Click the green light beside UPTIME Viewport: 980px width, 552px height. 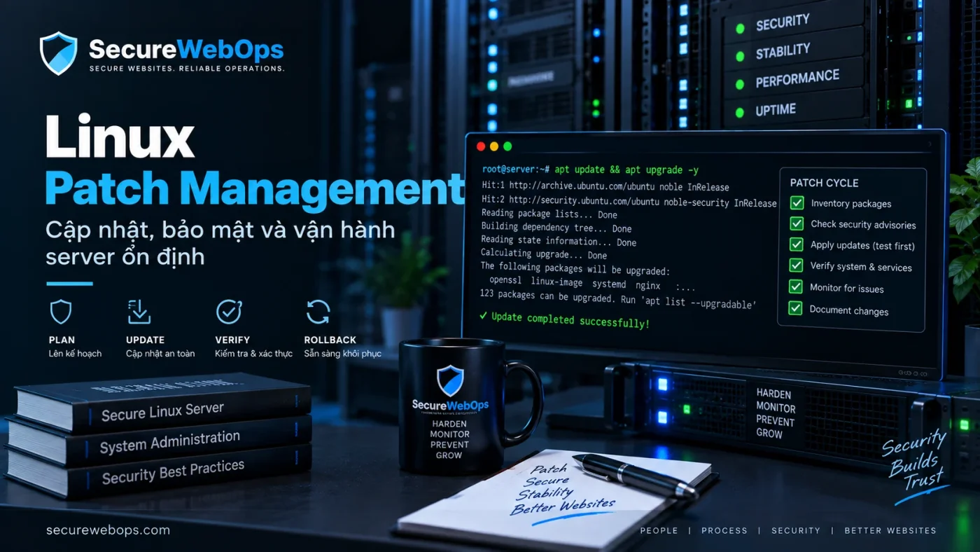[x=739, y=112]
